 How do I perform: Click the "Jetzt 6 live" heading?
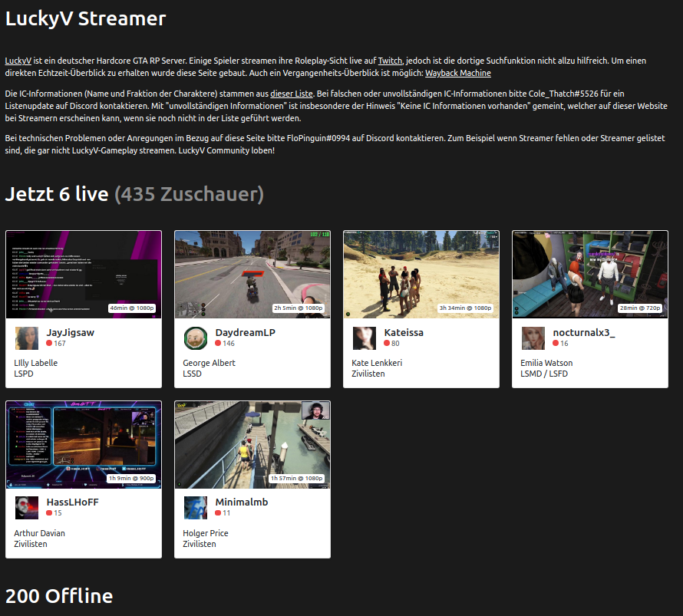click(57, 193)
